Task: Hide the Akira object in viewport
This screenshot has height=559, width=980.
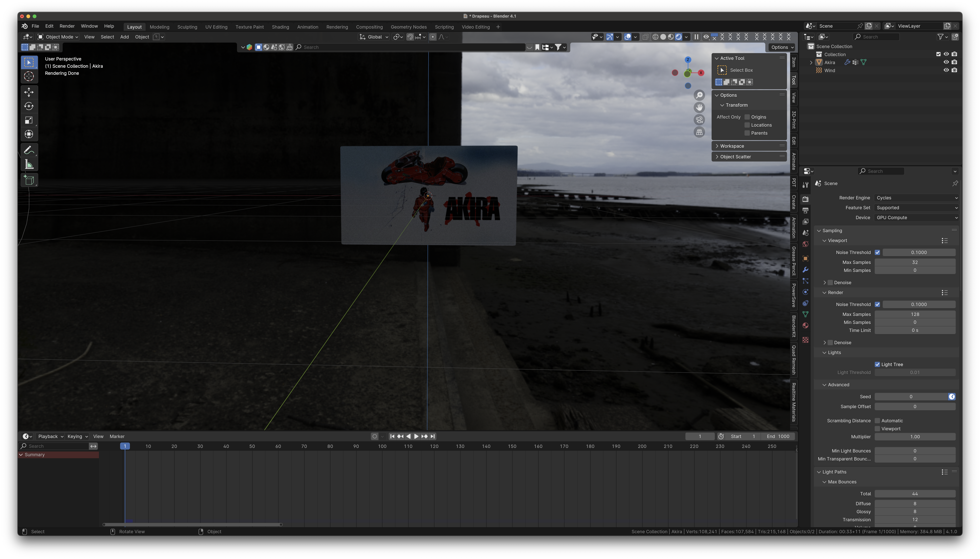Action: click(x=946, y=62)
